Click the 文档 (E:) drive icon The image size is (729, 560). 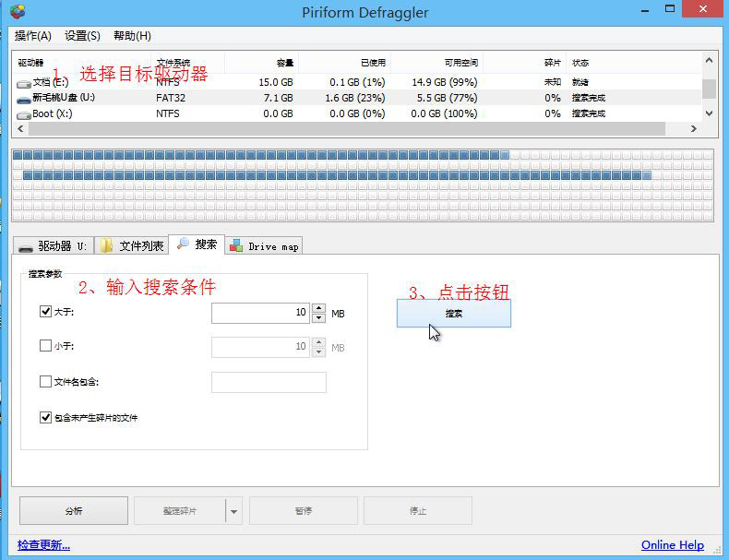tap(24, 84)
